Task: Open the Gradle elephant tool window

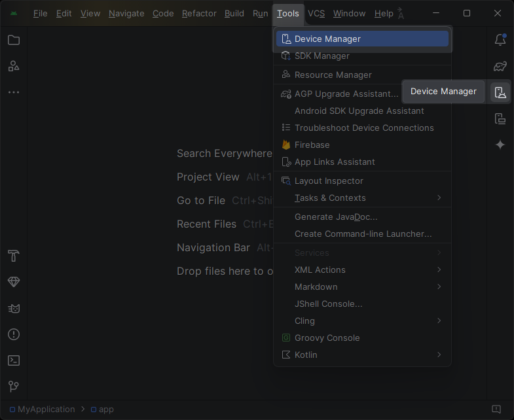Action: click(x=500, y=67)
